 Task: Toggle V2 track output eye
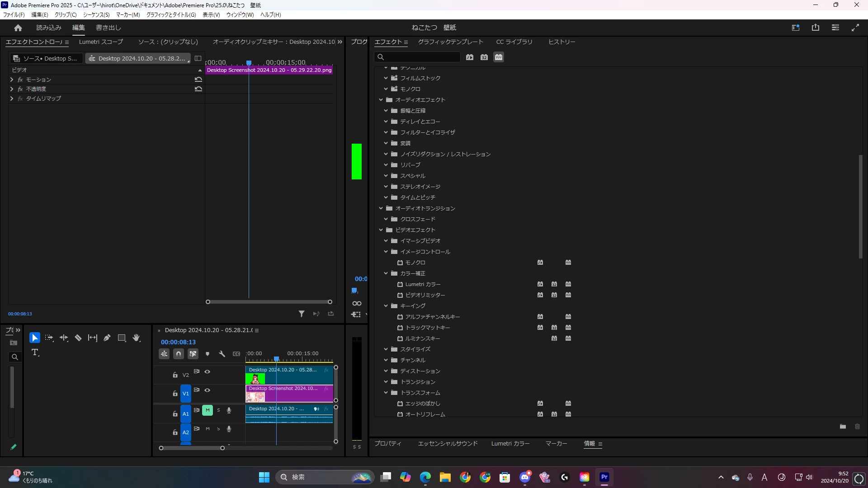(x=208, y=372)
